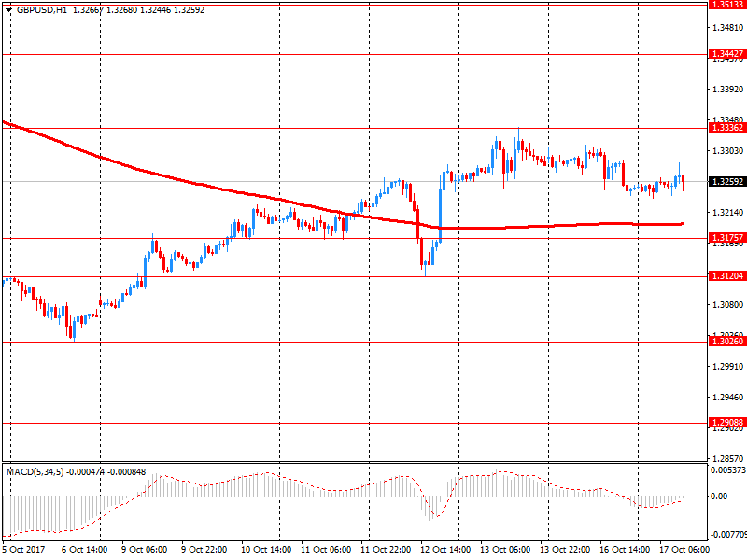Click the 9 Oct 06:00 time label

[x=145, y=550]
